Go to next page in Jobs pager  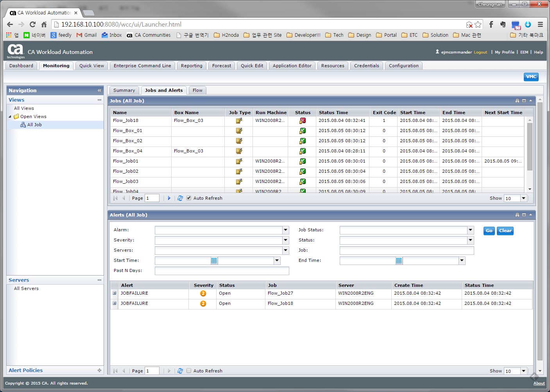[x=169, y=198]
